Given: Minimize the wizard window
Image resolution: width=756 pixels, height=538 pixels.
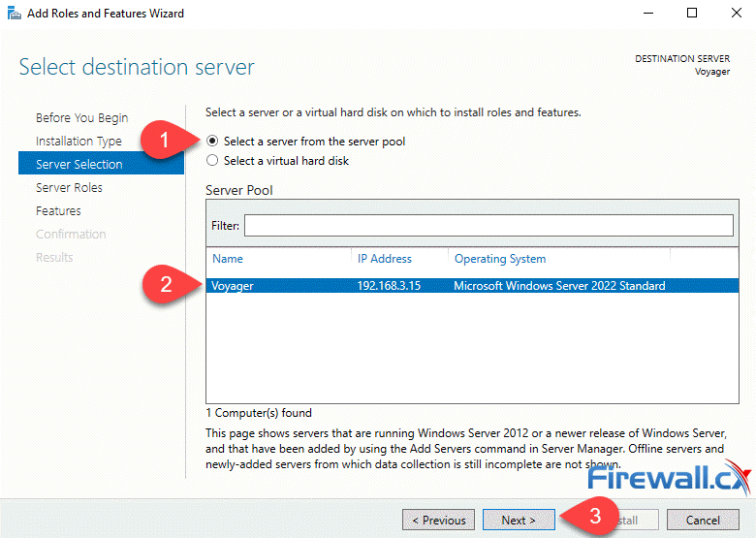Looking at the screenshot, I should pyautogui.click(x=648, y=13).
